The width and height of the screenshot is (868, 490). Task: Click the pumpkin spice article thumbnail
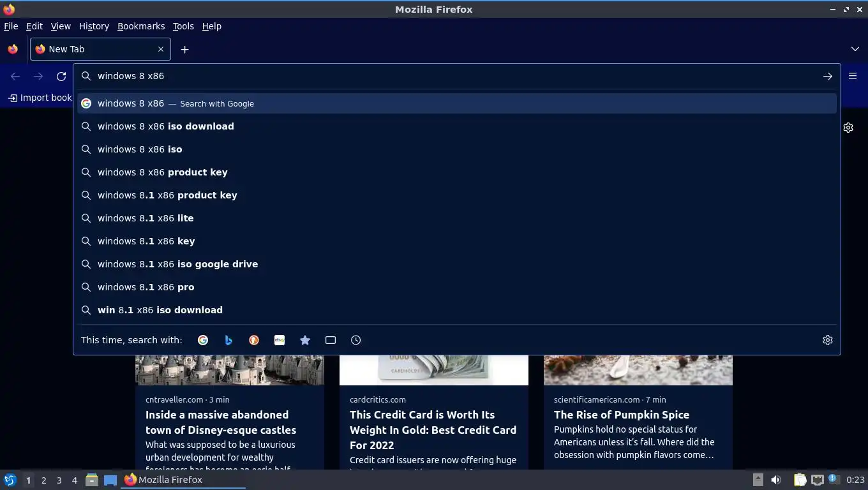[x=638, y=370]
